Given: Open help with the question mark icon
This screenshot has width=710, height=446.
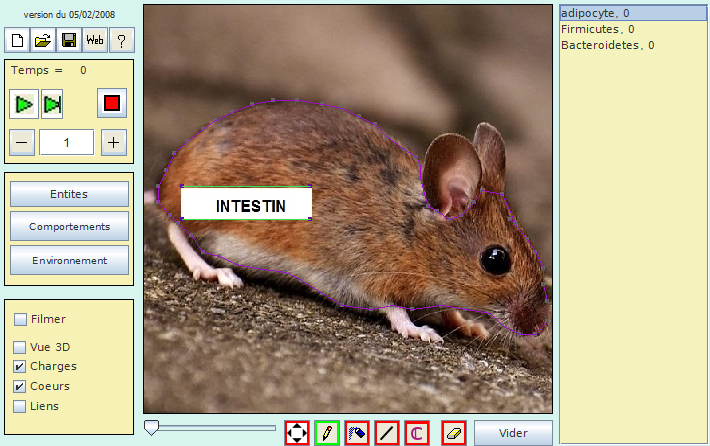Looking at the screenshot, I should tap(121, 40).
